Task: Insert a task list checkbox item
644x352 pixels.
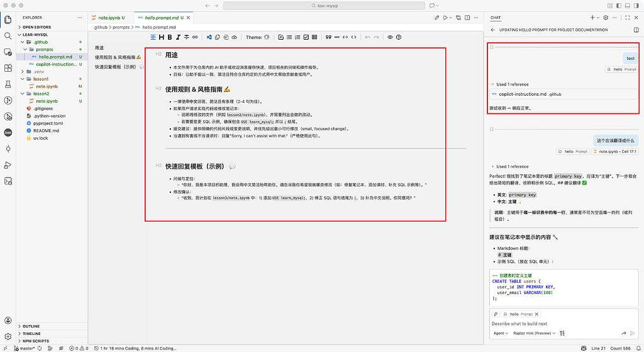Action: click(x=306, y=37)
